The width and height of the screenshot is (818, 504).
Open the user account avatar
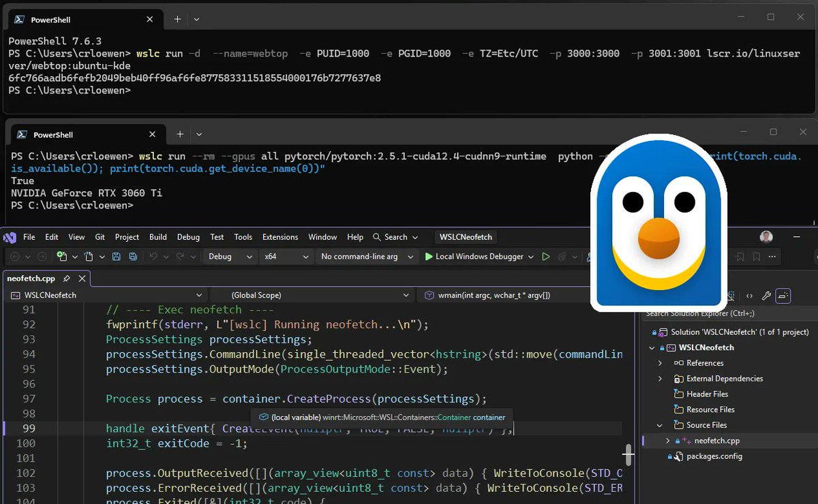(x=766, y=237)
